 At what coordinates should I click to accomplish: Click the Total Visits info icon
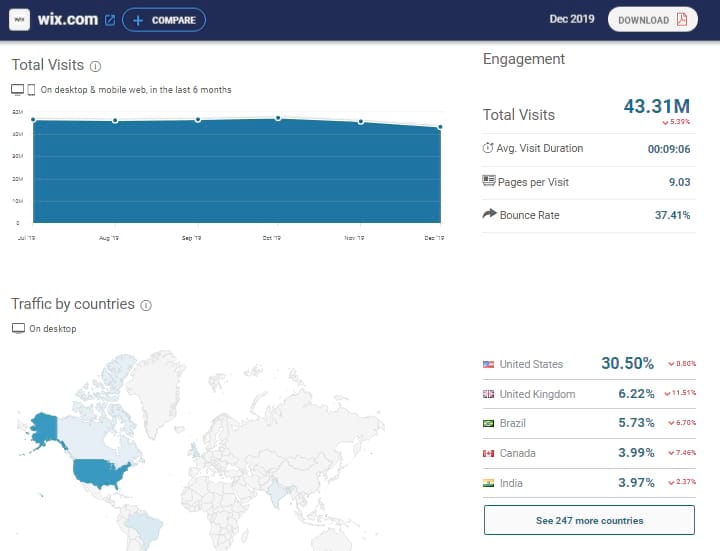pos(96,66)
